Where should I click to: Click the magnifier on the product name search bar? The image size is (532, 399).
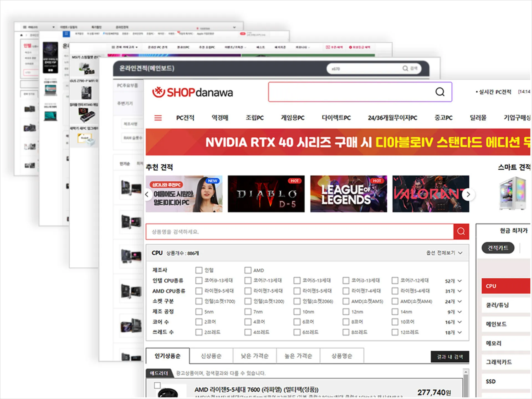pos(461,232)
